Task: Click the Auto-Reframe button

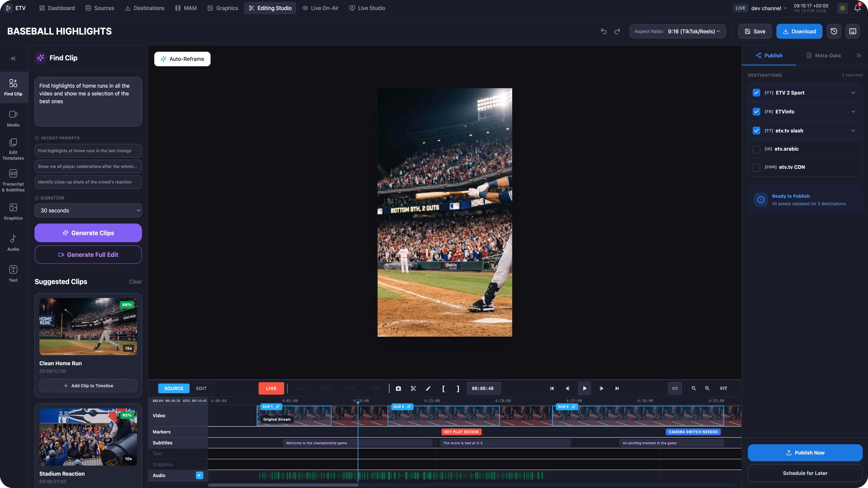Action: [x=182, y=59]
